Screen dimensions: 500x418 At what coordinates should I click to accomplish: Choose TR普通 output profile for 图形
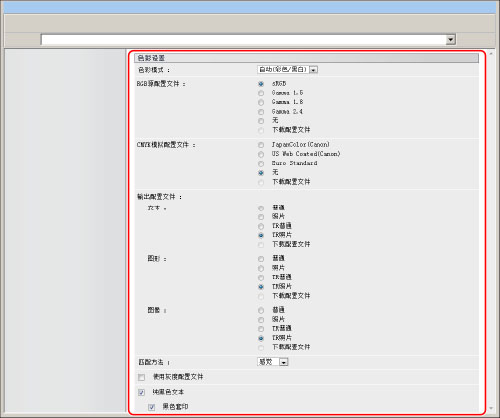click(x=261, y=278)
